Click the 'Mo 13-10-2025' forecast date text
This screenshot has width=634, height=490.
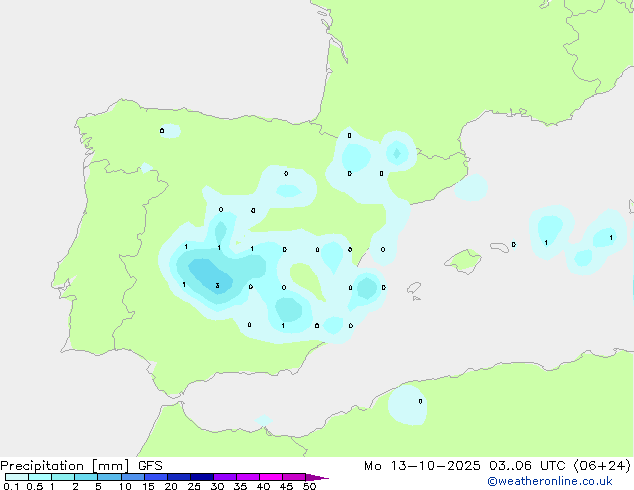pyautogui.click(x=422, y=466)
